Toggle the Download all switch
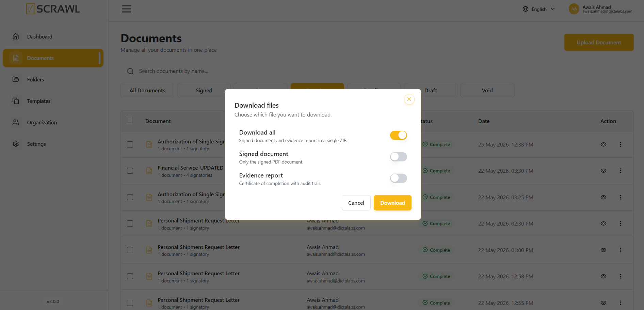The image size is (644, 310). pos(398,135)
